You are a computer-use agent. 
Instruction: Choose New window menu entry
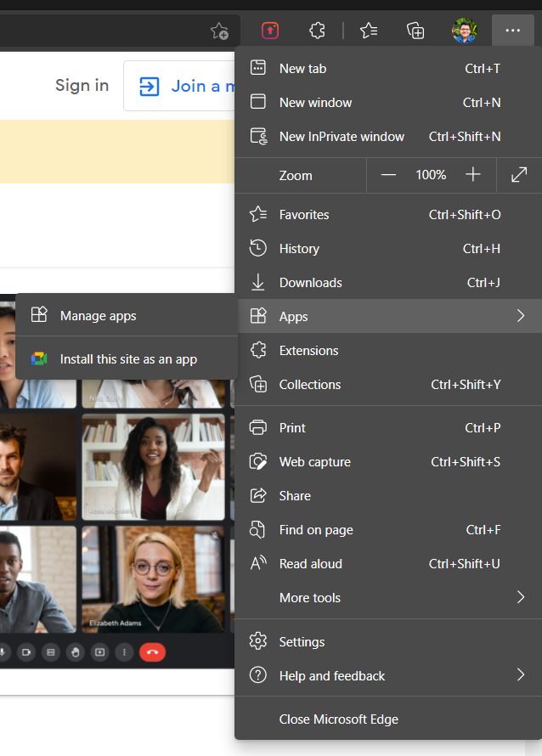pos(388,102)
